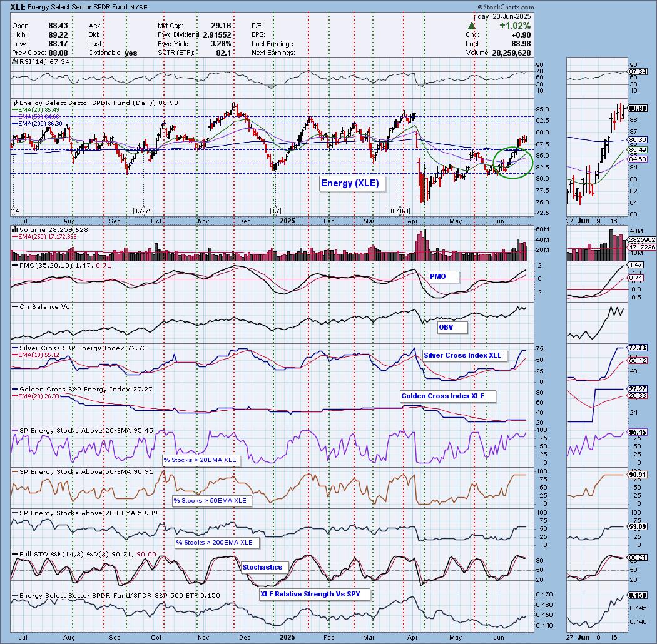
Task: Click the 1.47 PMO value tag
Action: pos(636,264)
